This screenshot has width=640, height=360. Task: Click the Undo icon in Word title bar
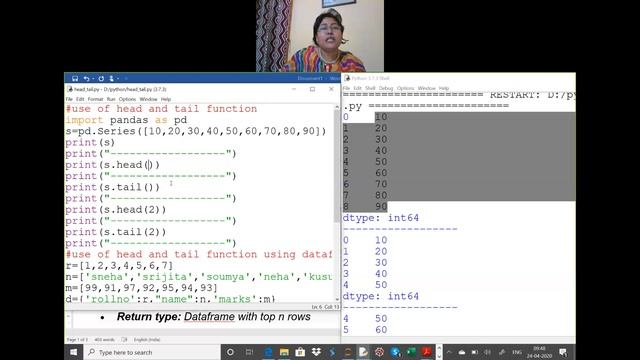tap(86, 78)
